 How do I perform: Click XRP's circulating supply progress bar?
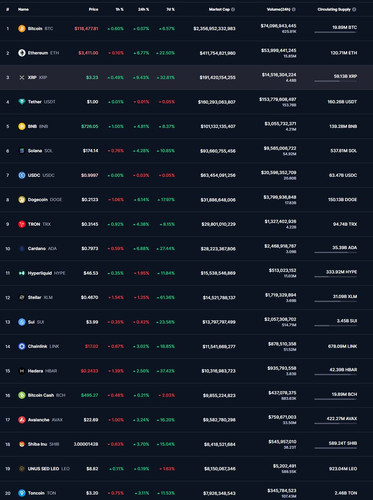pyautogui.click(x=336, y=81)
